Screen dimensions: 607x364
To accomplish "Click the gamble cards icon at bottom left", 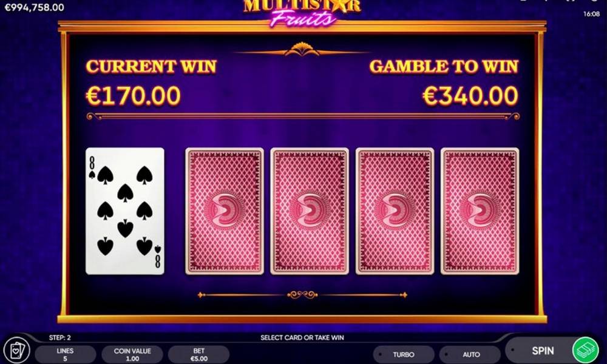I will pos(18,350).
